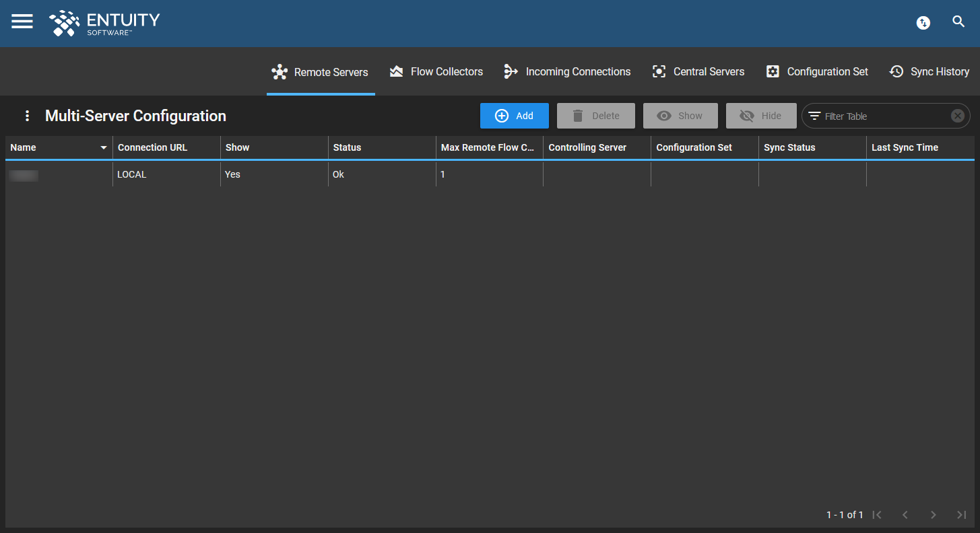Go to the next page
The height and width of the screenshot is (533, 980).
tap(934, 515)
